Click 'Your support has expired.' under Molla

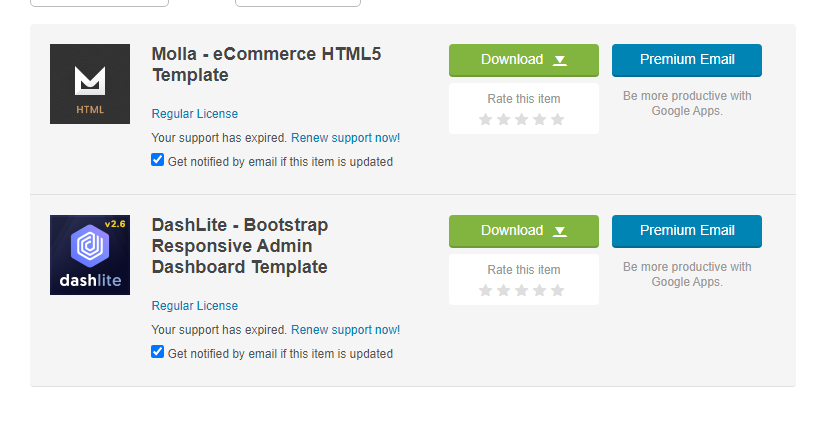pyautogui.click(x=219, y=138)
